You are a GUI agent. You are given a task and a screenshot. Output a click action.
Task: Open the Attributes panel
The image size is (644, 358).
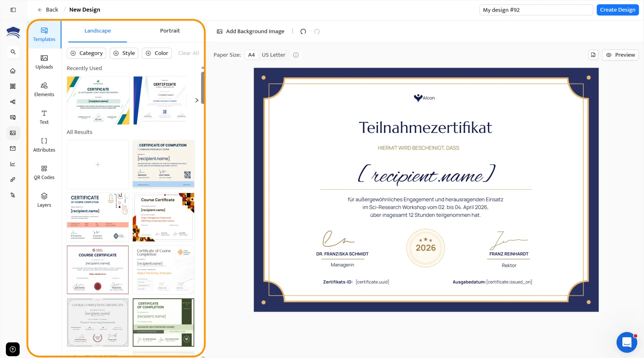coord(44,144)
